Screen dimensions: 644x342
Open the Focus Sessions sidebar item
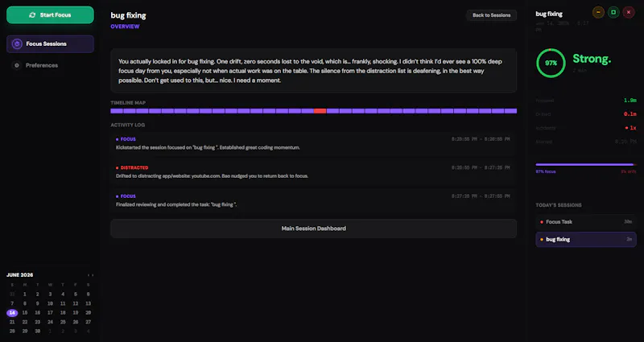click(50, 44)
